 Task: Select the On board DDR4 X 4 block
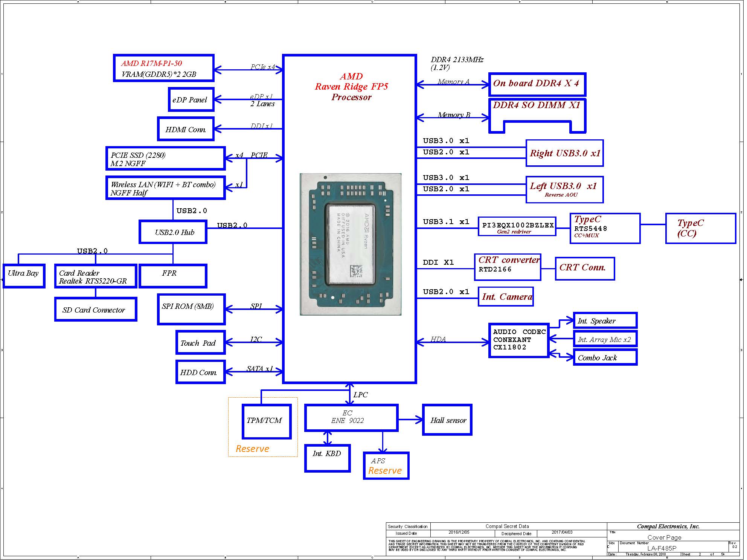(537, 84)
